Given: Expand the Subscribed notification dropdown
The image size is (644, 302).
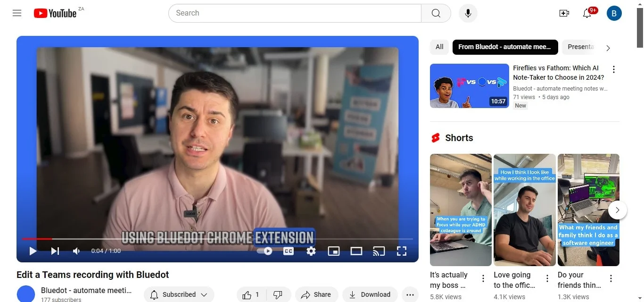Looking at the screenshot, I should (179, 295).
